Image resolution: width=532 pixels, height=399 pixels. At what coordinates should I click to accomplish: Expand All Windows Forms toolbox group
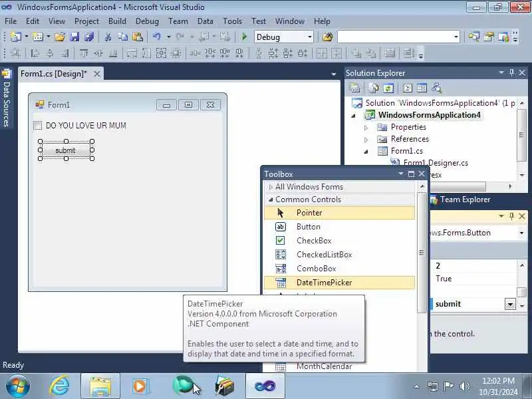pos(271,187)
